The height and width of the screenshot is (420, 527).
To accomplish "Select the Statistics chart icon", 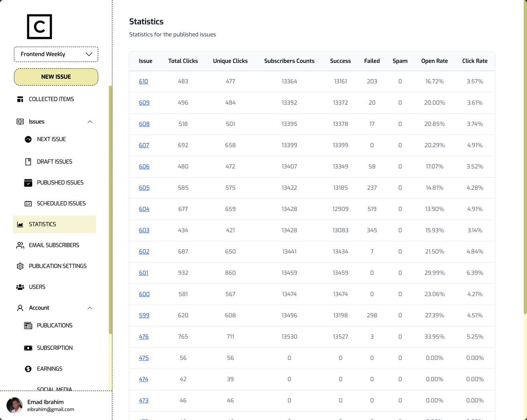I will [x=20, y=224].
